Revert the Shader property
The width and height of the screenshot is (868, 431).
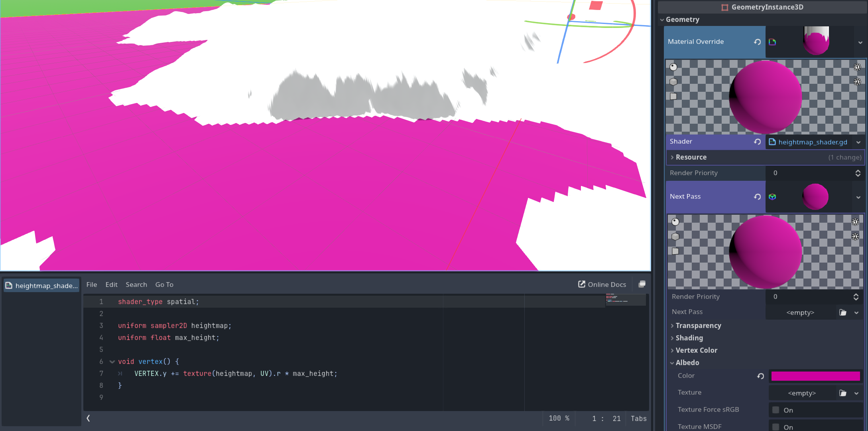(x=757, y=142)
